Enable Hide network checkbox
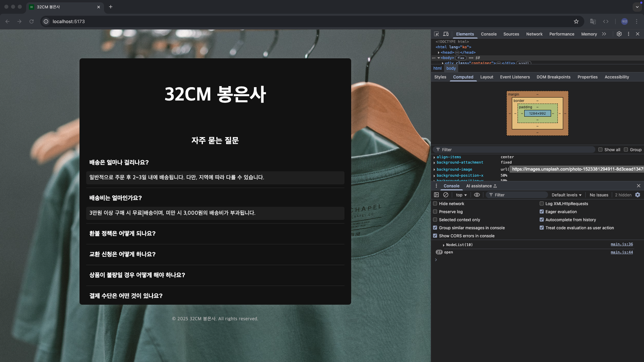644x362 pixels. point(435,203)
